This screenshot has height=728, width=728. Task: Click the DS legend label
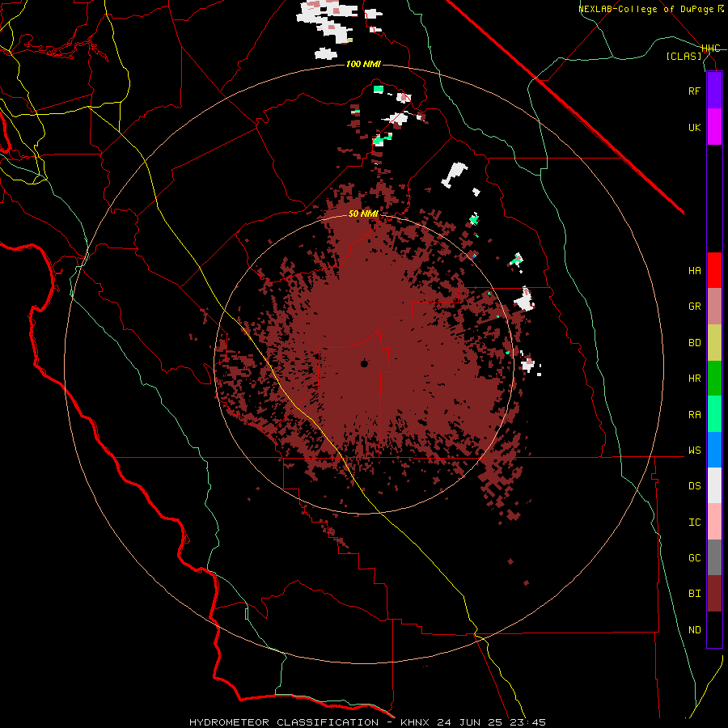pyautogui.click(x=694, y=486)
